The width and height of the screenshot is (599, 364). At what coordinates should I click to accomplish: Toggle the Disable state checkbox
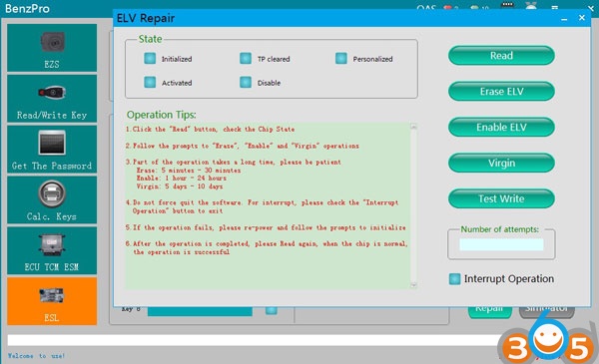pyautogui.click(x=246, y=82)
